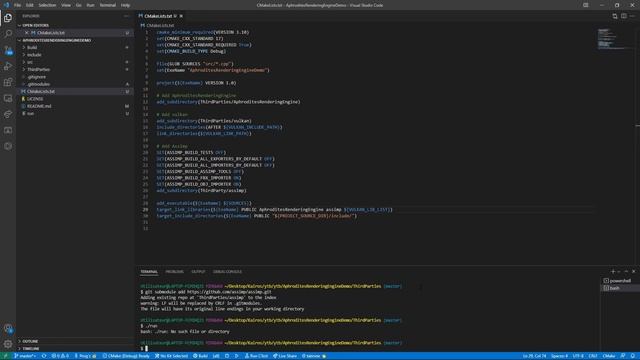Open the Run and Debug view
The width and height of the screenshot is (640, 360).
pyautogui.click(x=8, y=66)
